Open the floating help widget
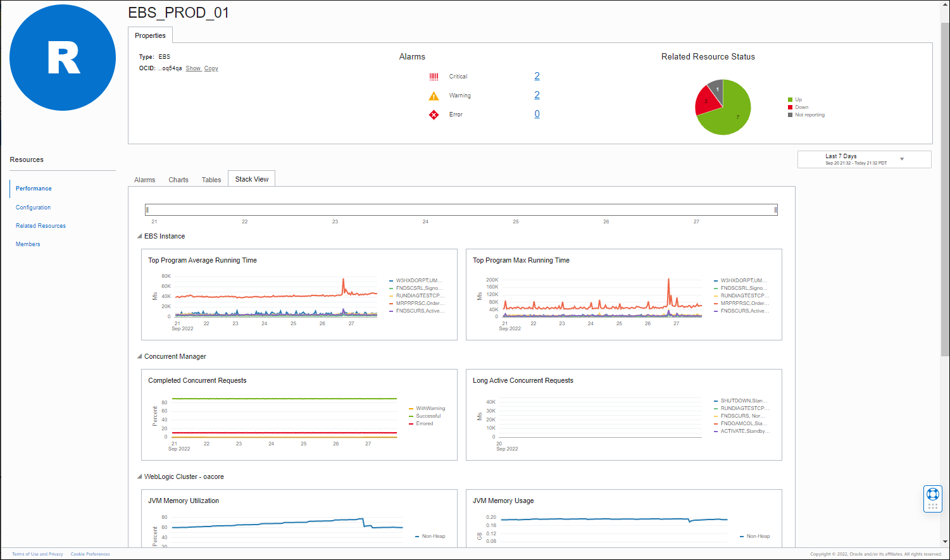 click(x=932, y=497)
